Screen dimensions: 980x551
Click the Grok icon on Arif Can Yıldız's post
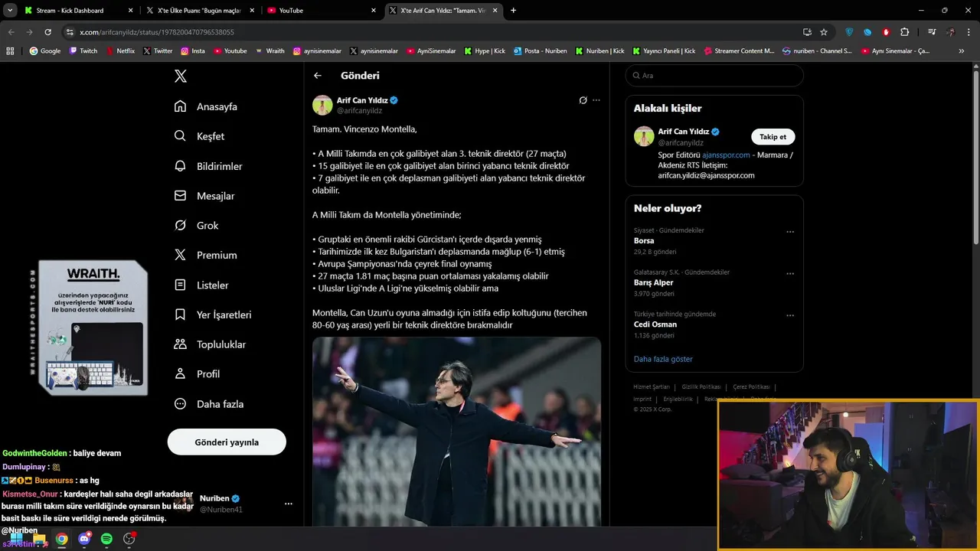pyautogui.click(x=583, y=100)
